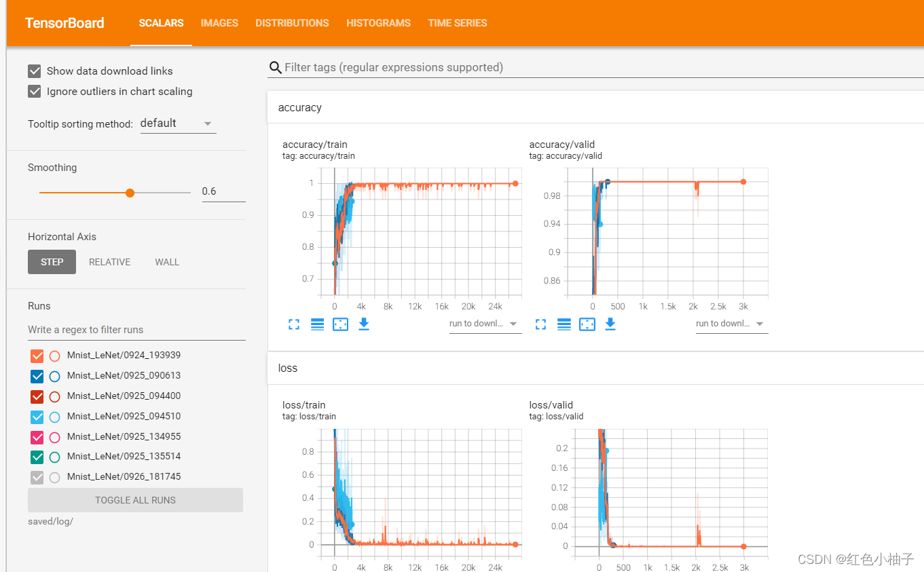Screen dimensions: 924x572
Task: Click the accuracy/train chart title
Action: coord(315,145)
